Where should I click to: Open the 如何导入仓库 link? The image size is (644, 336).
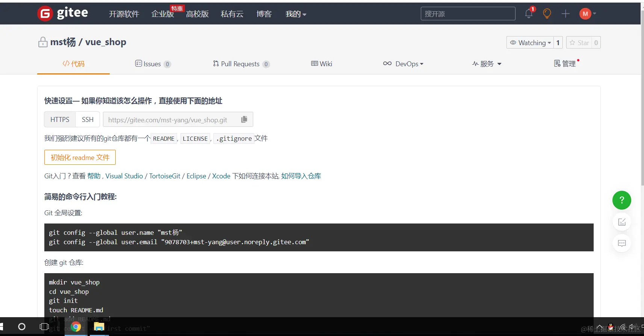(301, 176)
